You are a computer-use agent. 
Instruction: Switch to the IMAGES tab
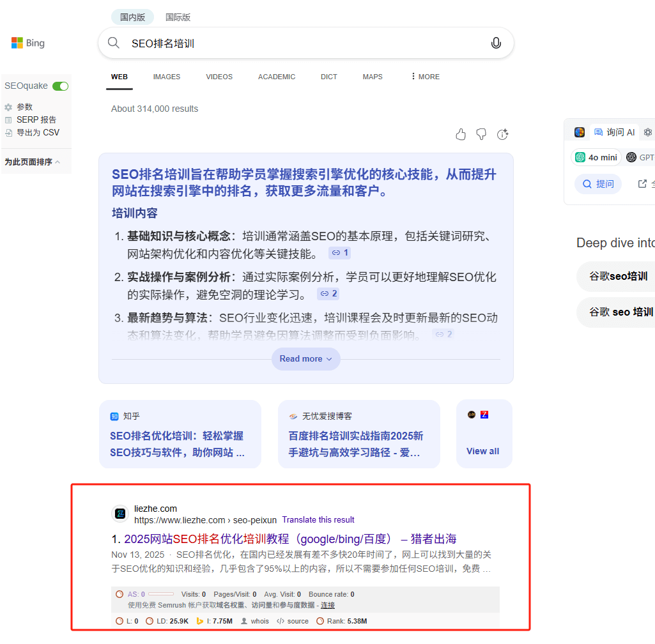166,77
